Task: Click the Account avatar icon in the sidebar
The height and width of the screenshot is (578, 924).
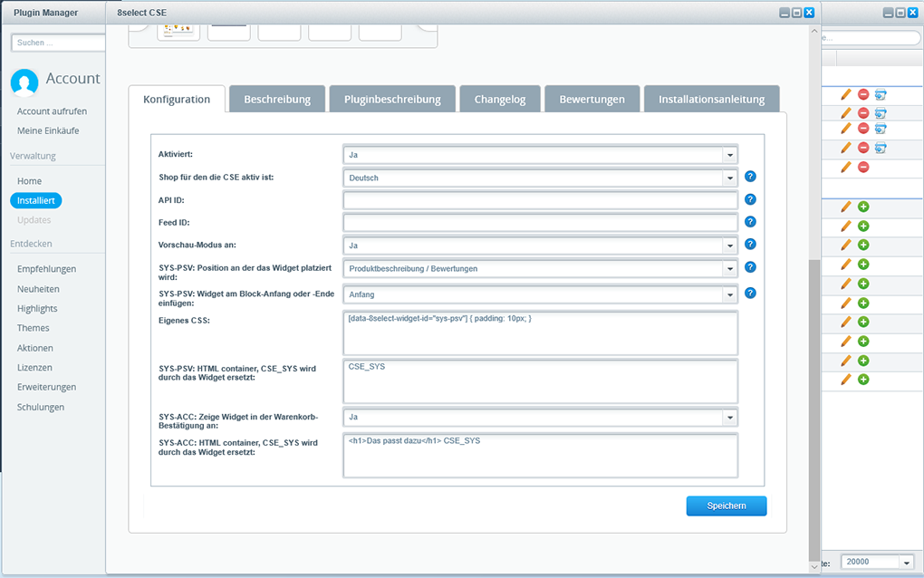Action: coord(24,82)
